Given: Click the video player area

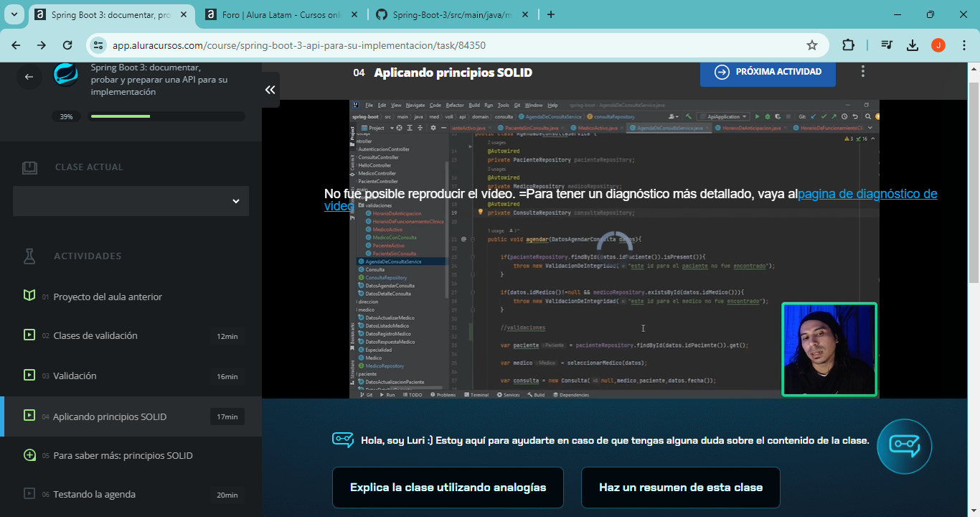Looking at the screenshot, I should (x=614, y=249).
